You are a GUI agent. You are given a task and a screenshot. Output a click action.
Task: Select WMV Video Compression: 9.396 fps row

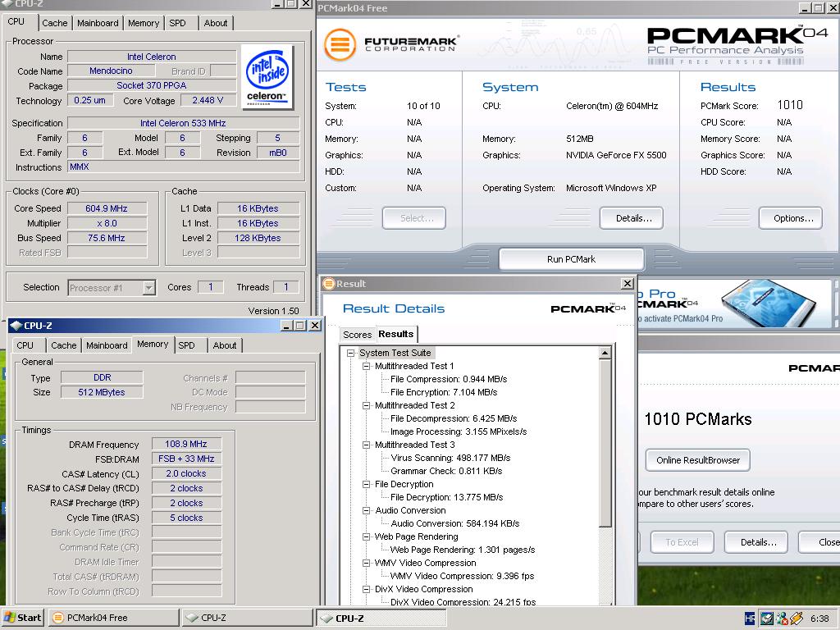pos(462,576)
